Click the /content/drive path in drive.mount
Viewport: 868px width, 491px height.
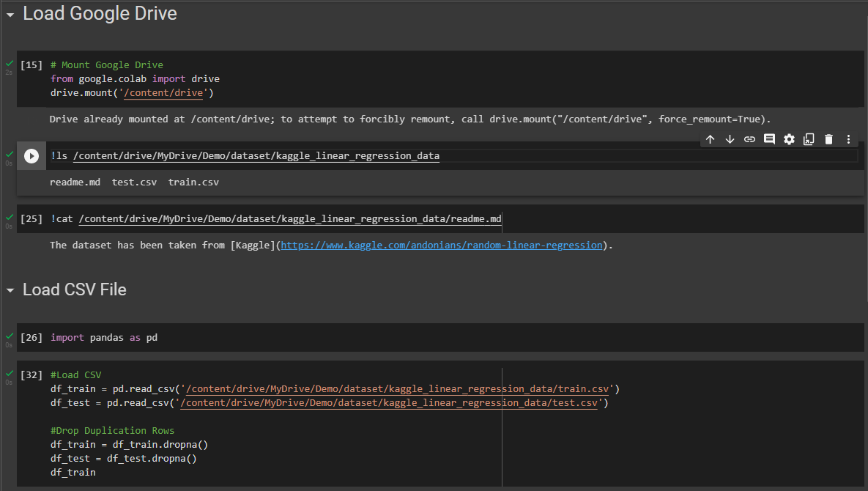(x=163, y=92)
